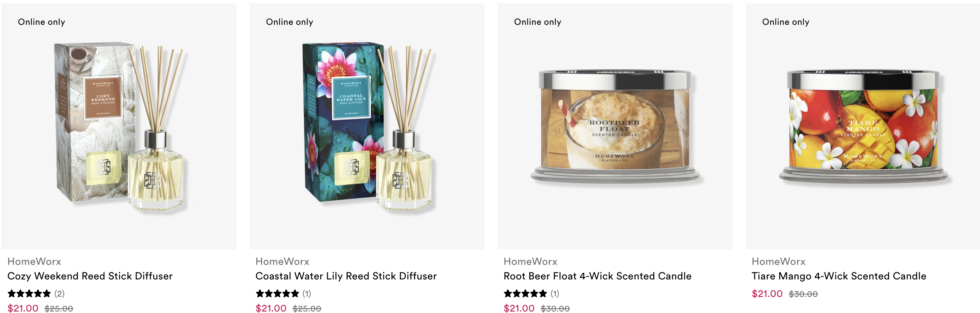The height and width of the screenshot is (313, 980).
Task: Click the Cozy Weekend Reed Stick Diffuser title
Action: [x=90, y=276]
